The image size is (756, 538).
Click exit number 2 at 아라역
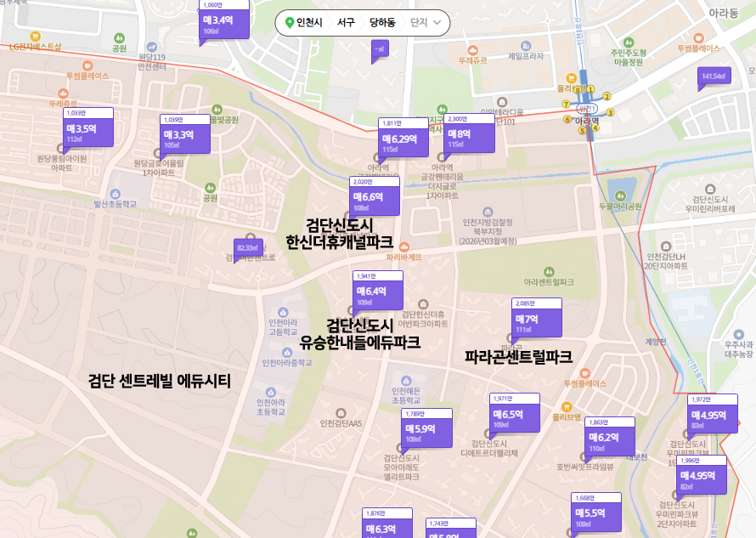606,97
